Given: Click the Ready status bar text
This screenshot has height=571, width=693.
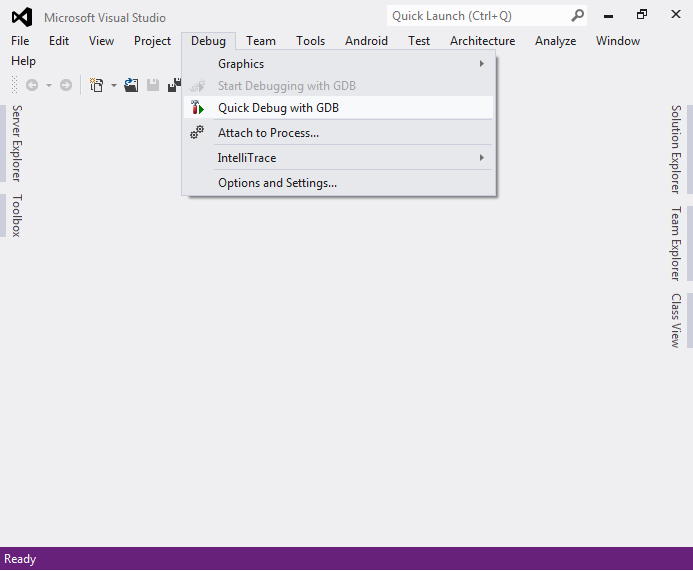Looking at the screenshot, I should pyautogui.click(x=20, y=559).
